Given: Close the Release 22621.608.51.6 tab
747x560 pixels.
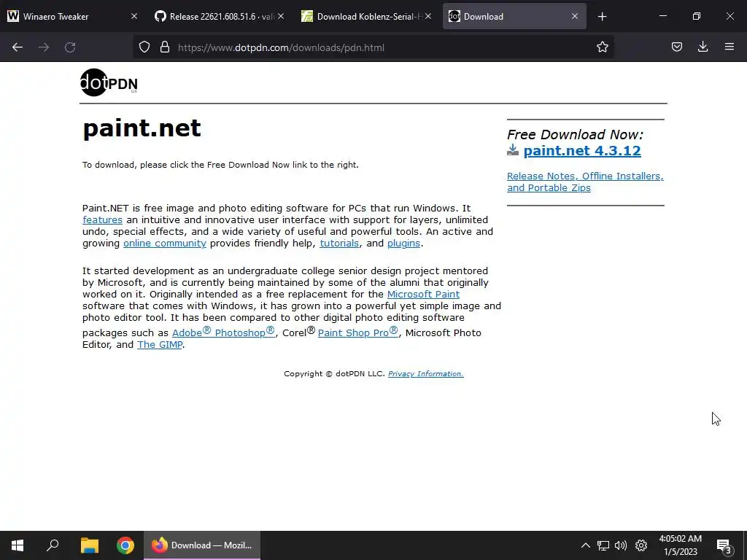Looking at the screenshot, I should [281, 17].
